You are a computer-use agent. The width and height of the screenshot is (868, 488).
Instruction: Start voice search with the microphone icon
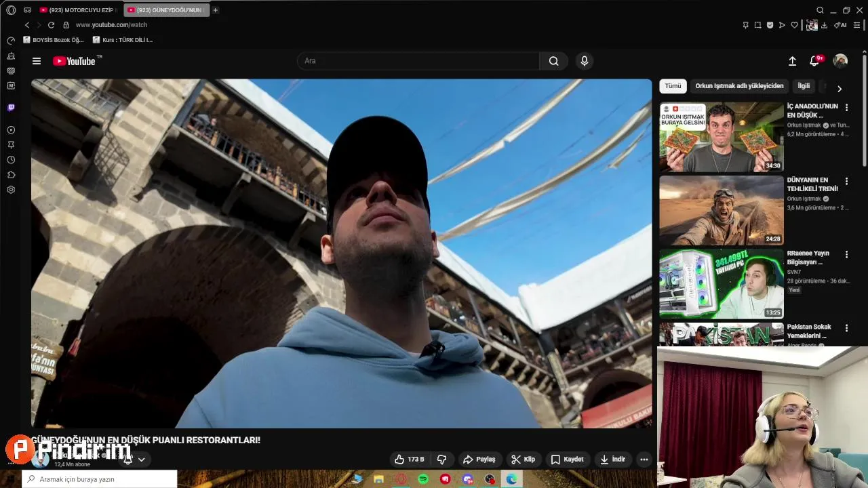pyautogui.click(x=585, y=61)
